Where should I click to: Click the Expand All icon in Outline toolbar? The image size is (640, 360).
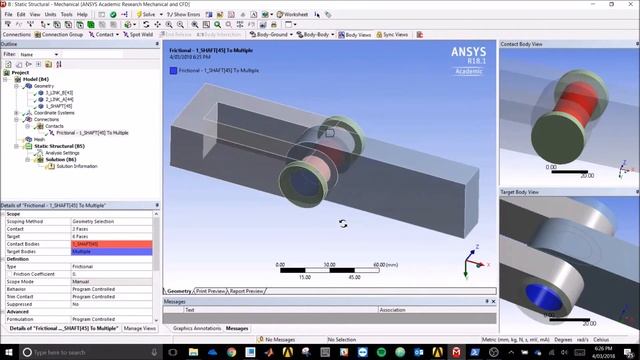(38, 64)
